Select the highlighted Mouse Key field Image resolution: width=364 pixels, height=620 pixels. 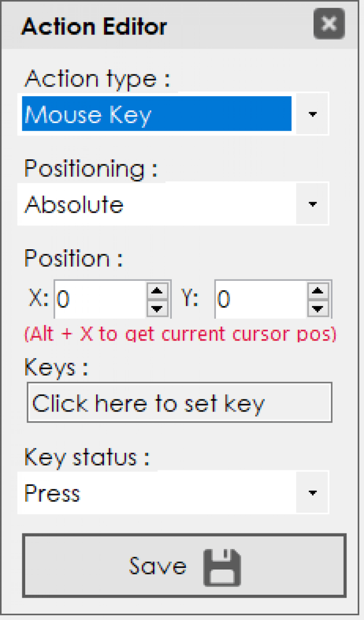pos(156,114)
